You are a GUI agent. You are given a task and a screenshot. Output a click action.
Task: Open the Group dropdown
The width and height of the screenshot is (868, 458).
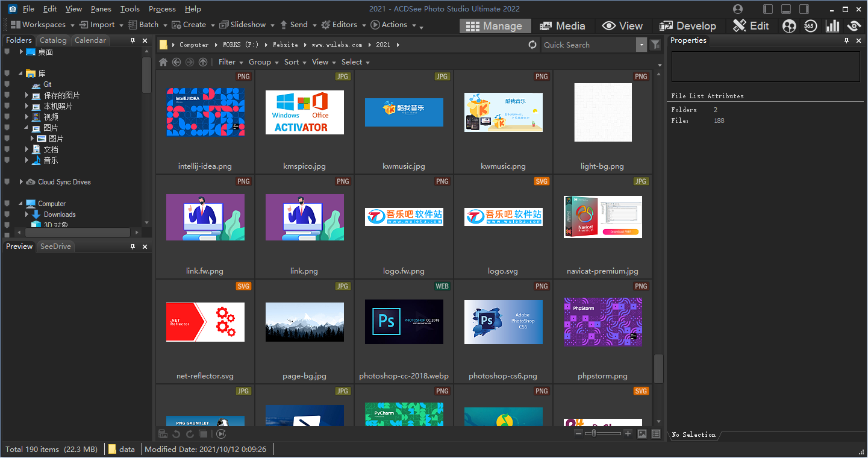[x=263, y=62]
